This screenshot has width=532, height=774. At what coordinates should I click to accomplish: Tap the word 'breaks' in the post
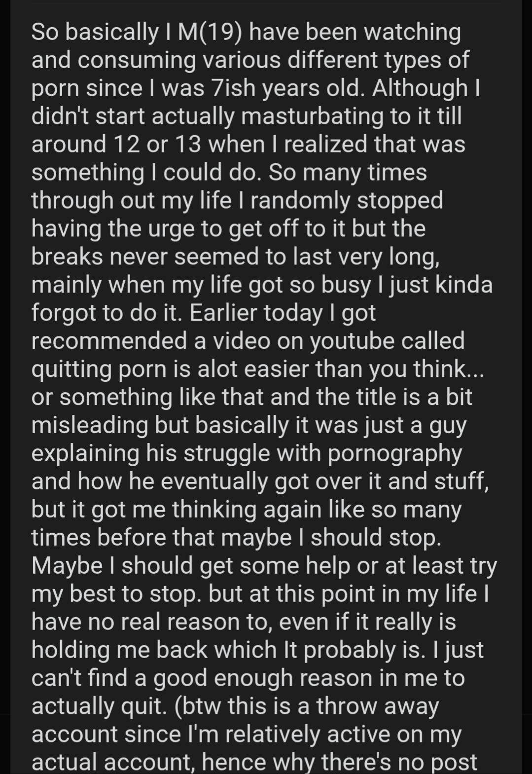[67, 257]
